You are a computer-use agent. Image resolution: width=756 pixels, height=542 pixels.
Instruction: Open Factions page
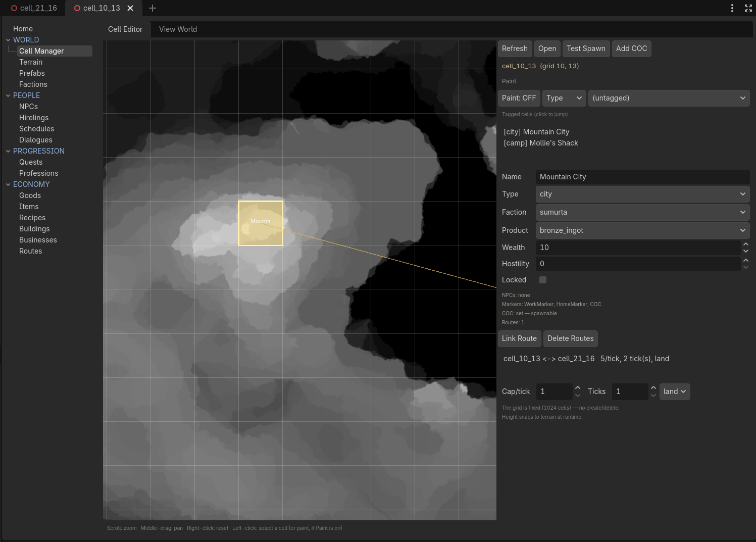(x=33, y=84)
